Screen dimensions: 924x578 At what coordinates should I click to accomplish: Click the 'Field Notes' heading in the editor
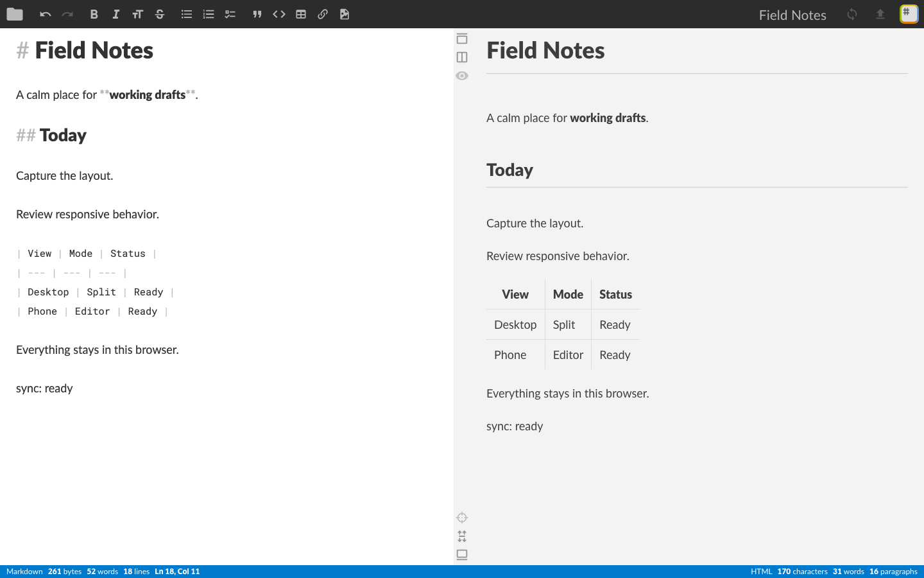pyautogui.click(x=94, y=50)
